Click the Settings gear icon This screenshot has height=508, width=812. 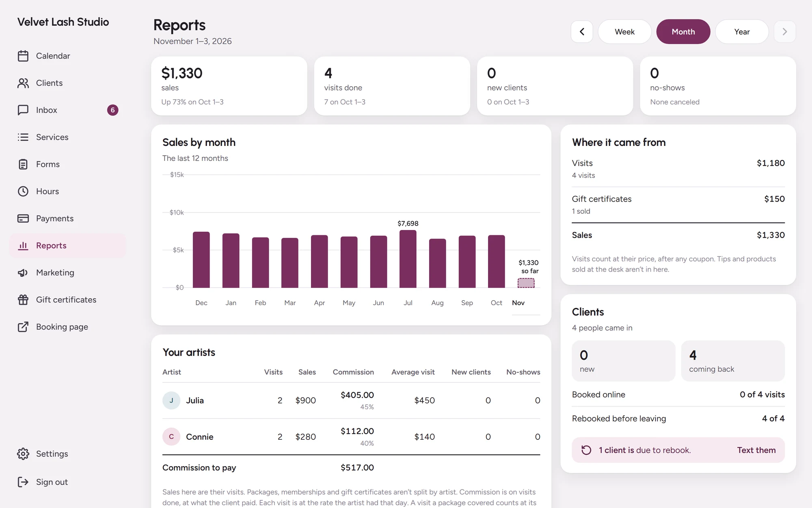pos(23,454)
